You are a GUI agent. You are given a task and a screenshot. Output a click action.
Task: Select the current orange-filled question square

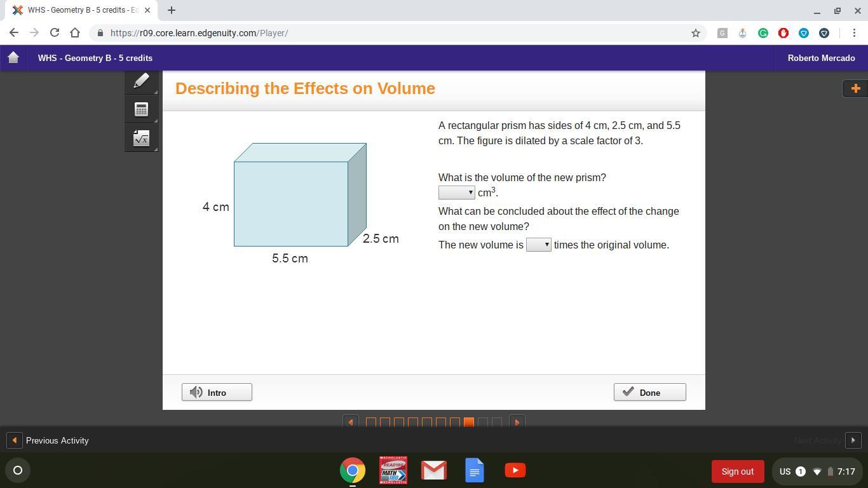pyautogui.click(x=469, y=422)
